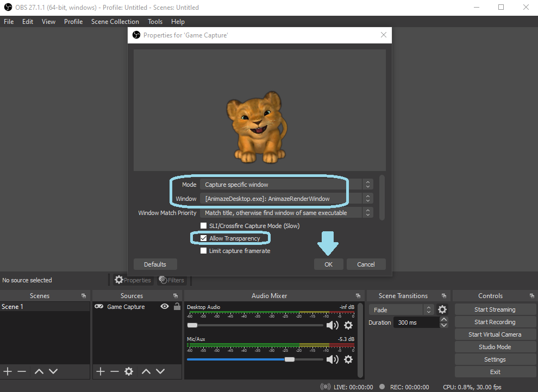This screenshot has width=538, height=392.
Task: Disable the Allow Transparency checkbox
Action: point(204,238)
